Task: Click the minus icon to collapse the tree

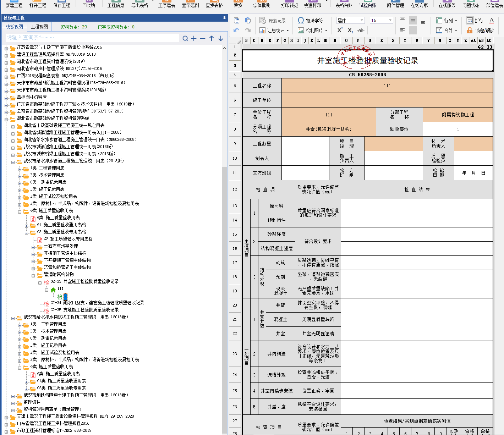Action: [x=203, y=38]
